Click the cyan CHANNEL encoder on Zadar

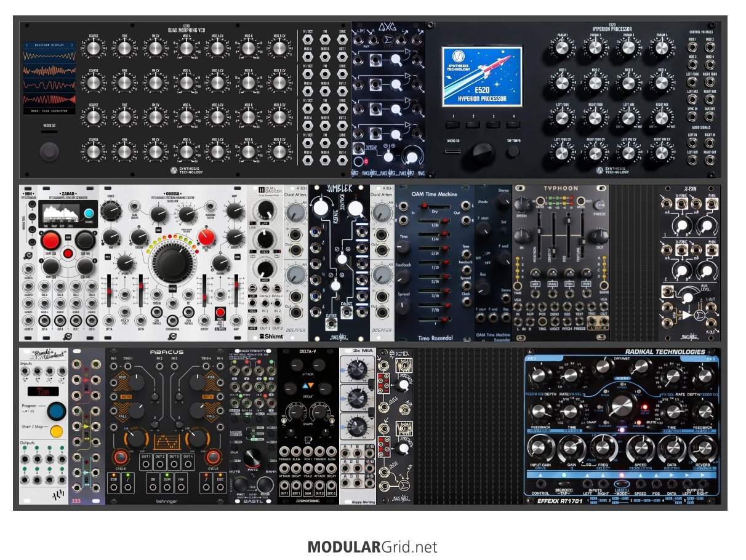88,215
